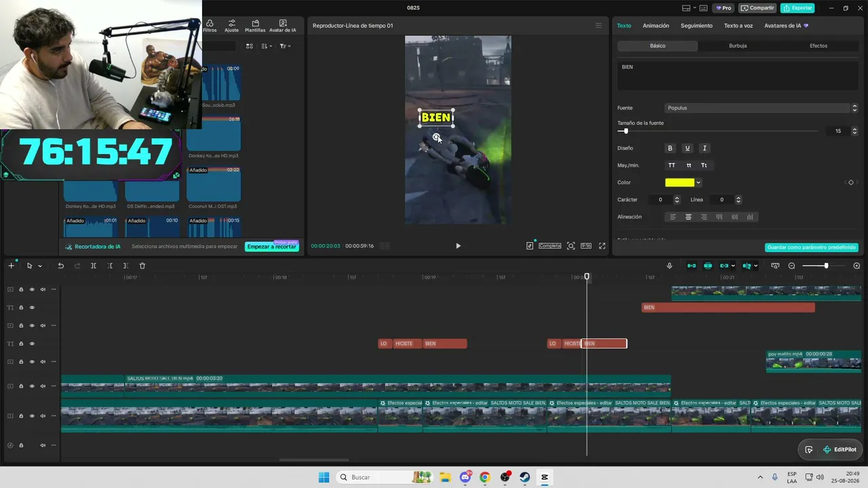The width and height of the screenshot is (868, 488).
Task: Click the Filtros icon in the top toolbar
Action: [210, 26]
